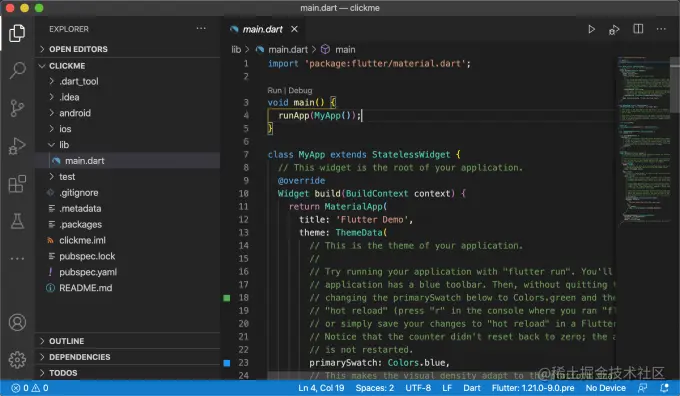Click the Explorer panel more actions ellipsis
This screenshot has height=396, width=680.
[x=201, y=29]
